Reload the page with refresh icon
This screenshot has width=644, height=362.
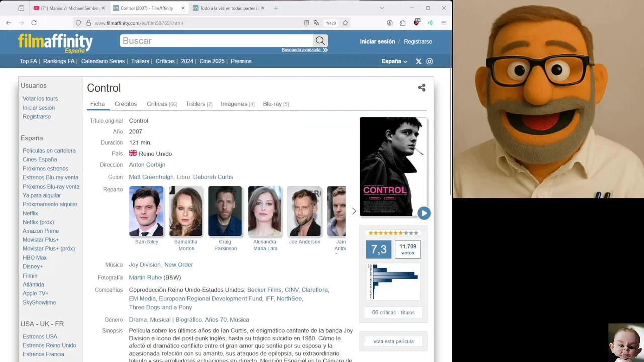point(34,23)
